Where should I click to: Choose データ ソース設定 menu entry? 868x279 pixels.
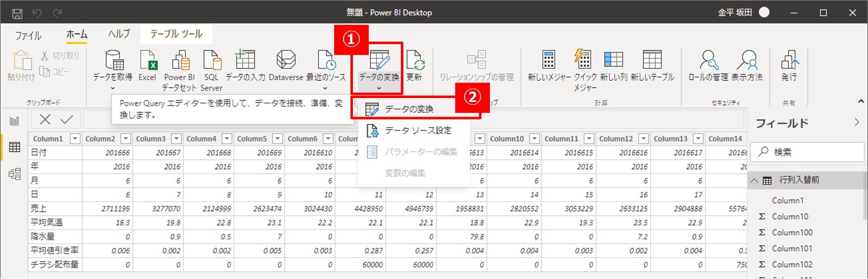pos(418,131)
